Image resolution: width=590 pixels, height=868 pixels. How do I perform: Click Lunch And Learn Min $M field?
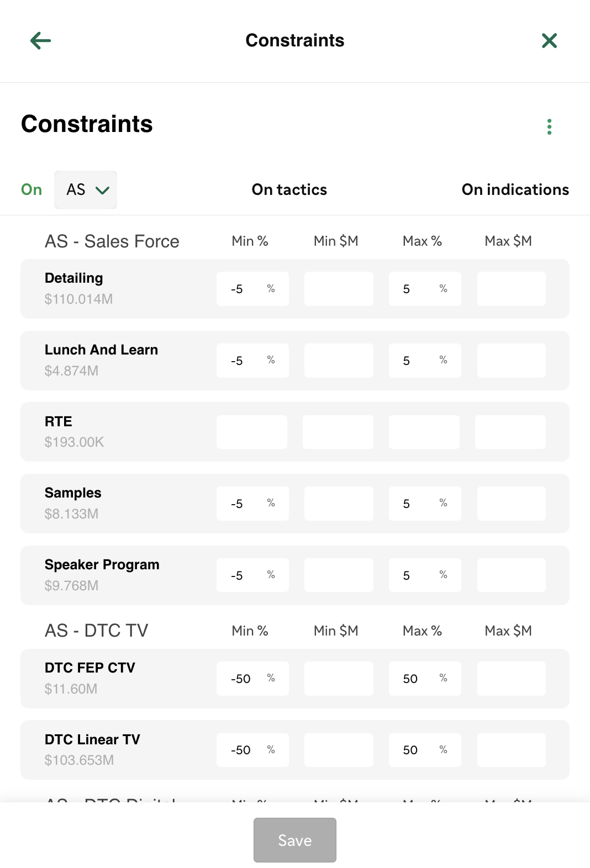[339, 361]
